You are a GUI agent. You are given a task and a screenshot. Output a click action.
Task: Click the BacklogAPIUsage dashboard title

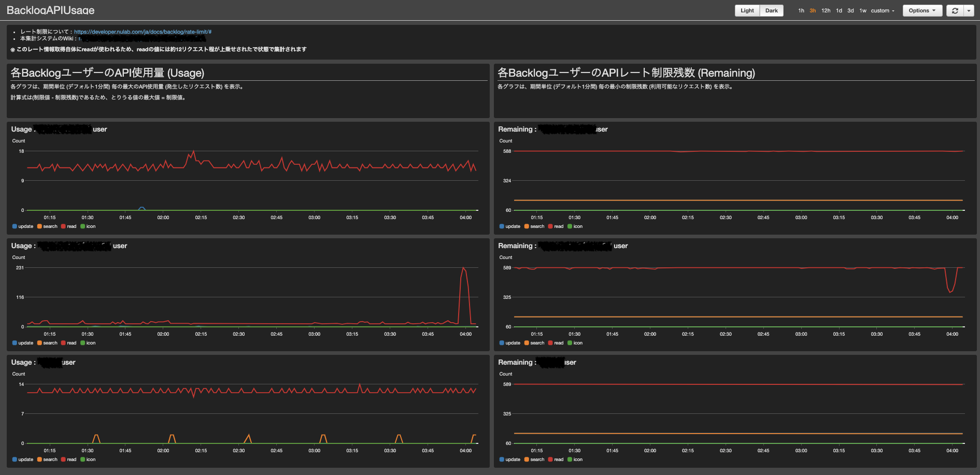[x=50, y=10]
